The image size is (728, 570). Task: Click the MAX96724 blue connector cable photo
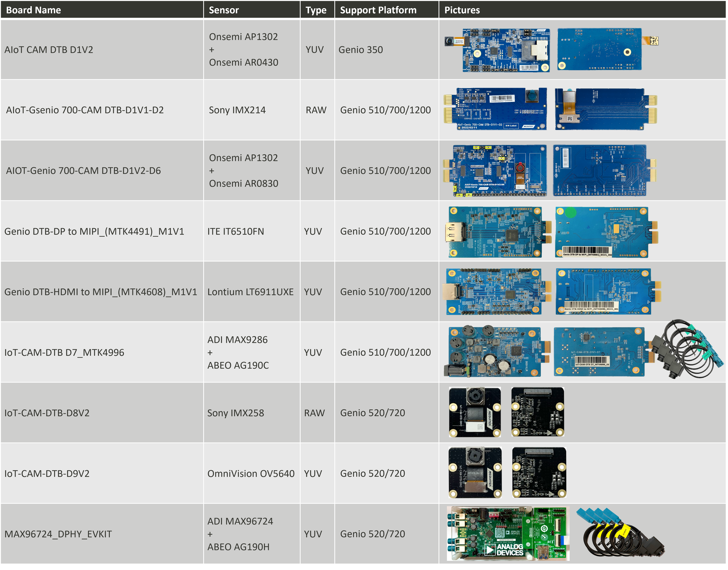[x=620, y=532]
